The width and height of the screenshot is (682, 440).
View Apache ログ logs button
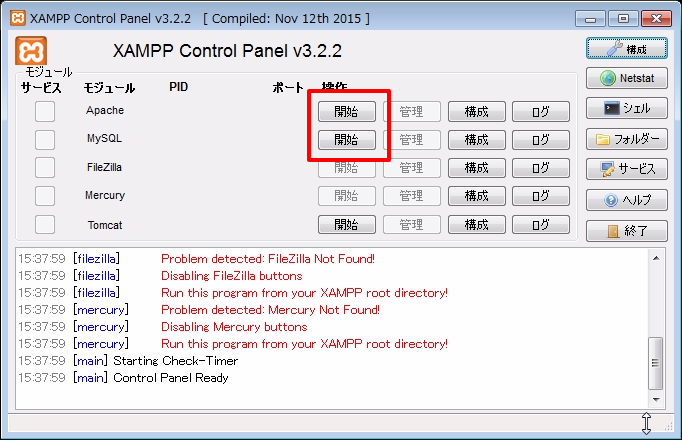pos(541,112)
